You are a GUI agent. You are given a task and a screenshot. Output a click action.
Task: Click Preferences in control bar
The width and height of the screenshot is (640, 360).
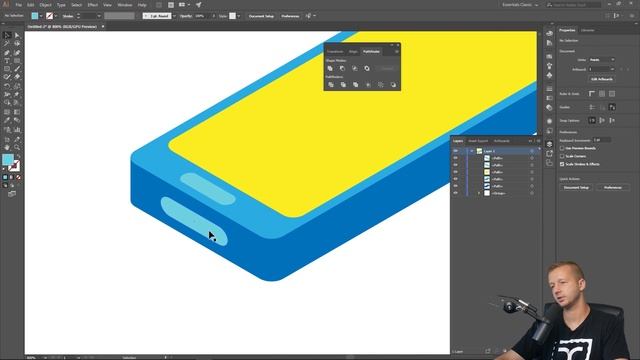click(290, 16)
